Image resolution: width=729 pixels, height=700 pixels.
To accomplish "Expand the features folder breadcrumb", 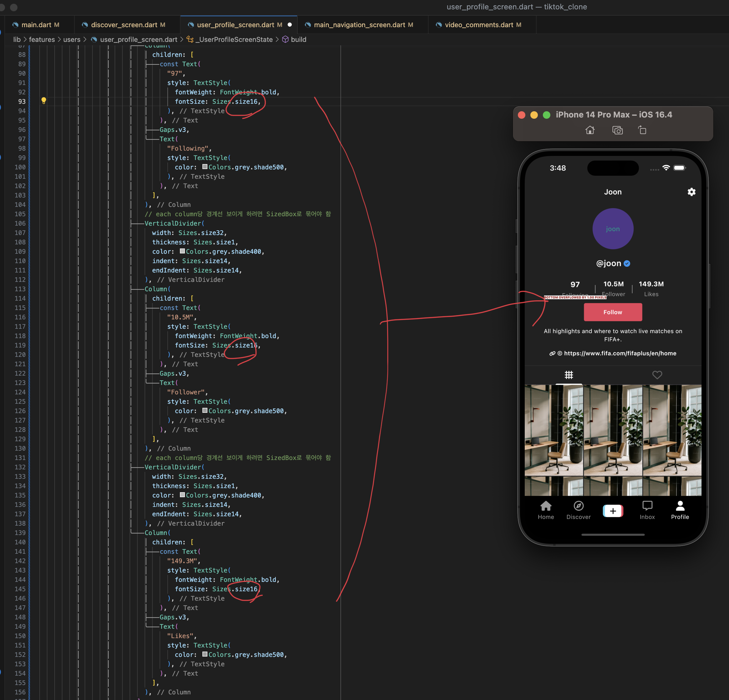I will tap(42, 39).
